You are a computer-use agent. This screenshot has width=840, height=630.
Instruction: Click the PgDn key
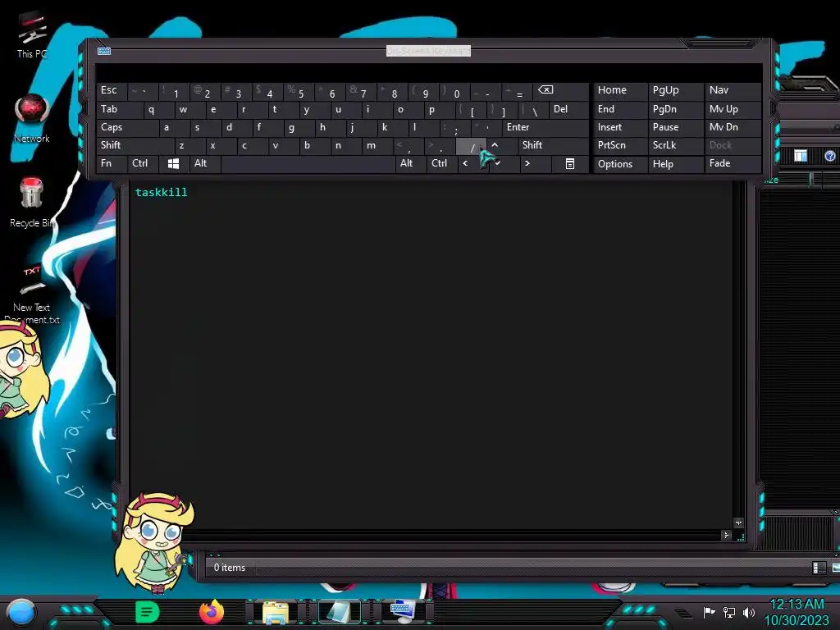[x=674, y=110]
